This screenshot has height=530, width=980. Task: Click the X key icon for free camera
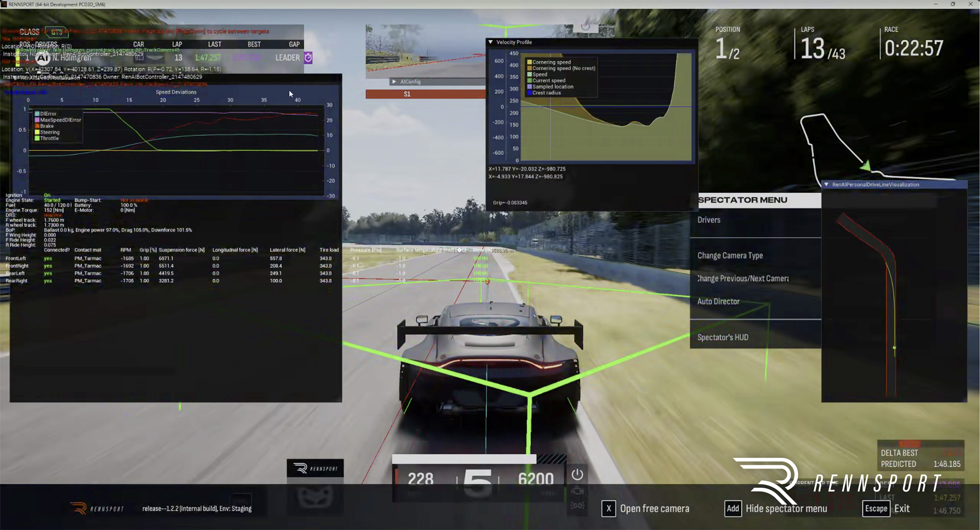click(608, 509)
